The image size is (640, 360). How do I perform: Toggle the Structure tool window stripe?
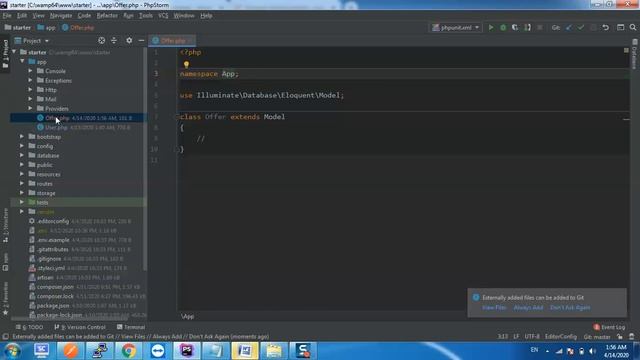(x=5, y=227)
